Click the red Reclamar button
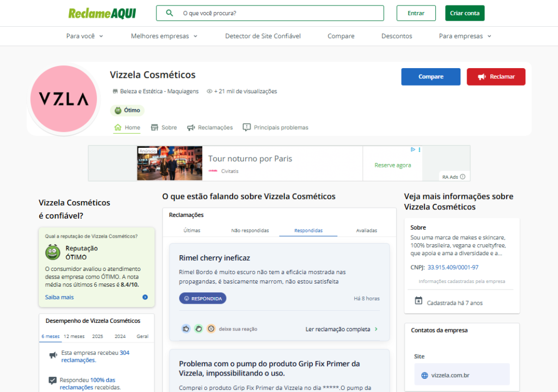 point(496,76)
